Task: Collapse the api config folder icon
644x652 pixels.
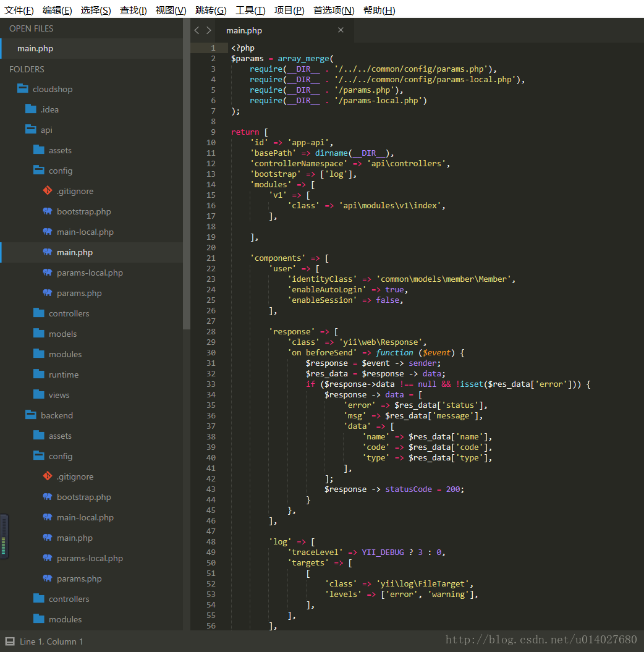Action: [39, 170]
